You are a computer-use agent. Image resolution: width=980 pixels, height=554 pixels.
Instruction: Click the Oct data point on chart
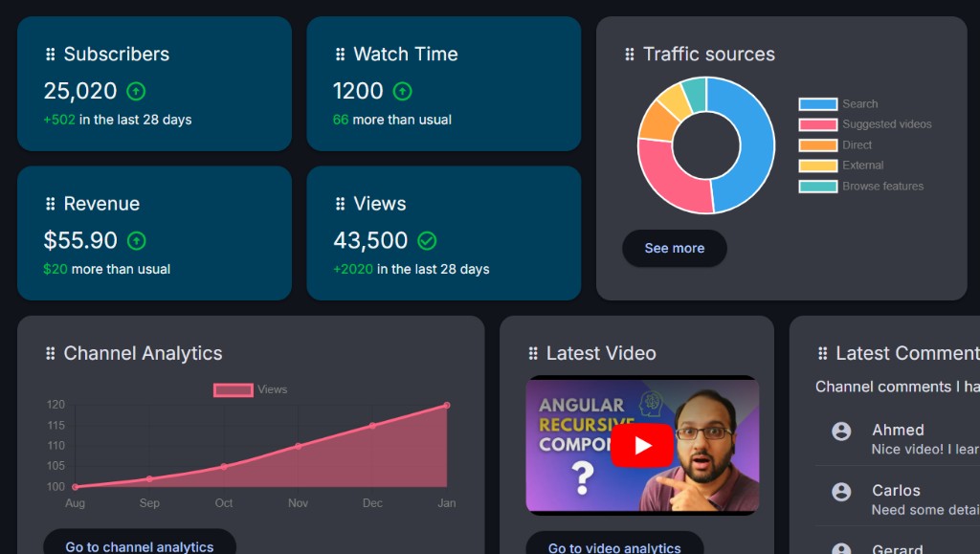tap(224, 467)
